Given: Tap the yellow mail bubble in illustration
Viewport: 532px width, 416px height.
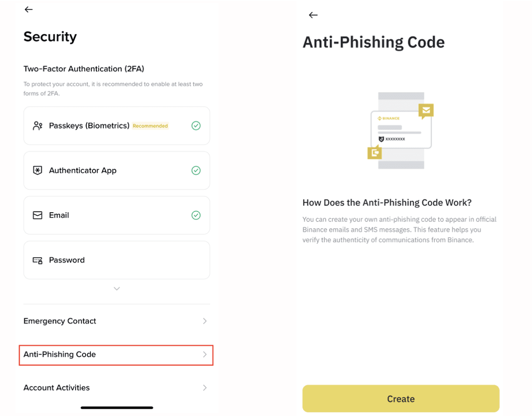Looking at the screenshot, I should coord(426,111).
